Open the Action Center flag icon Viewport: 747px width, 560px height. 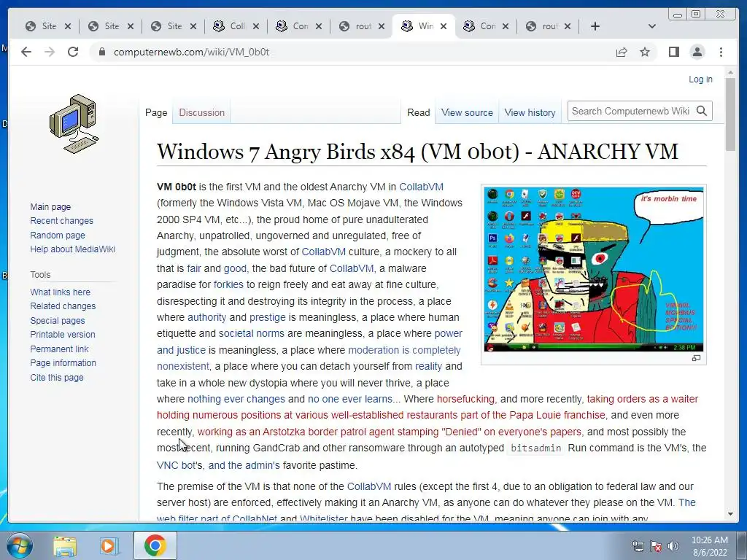pyautogui.click(x=656, y=547)
